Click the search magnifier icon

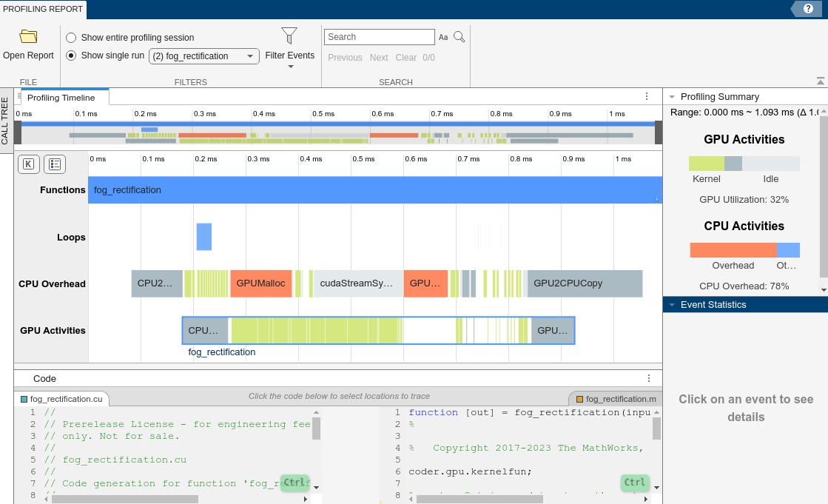coord(459,37)
